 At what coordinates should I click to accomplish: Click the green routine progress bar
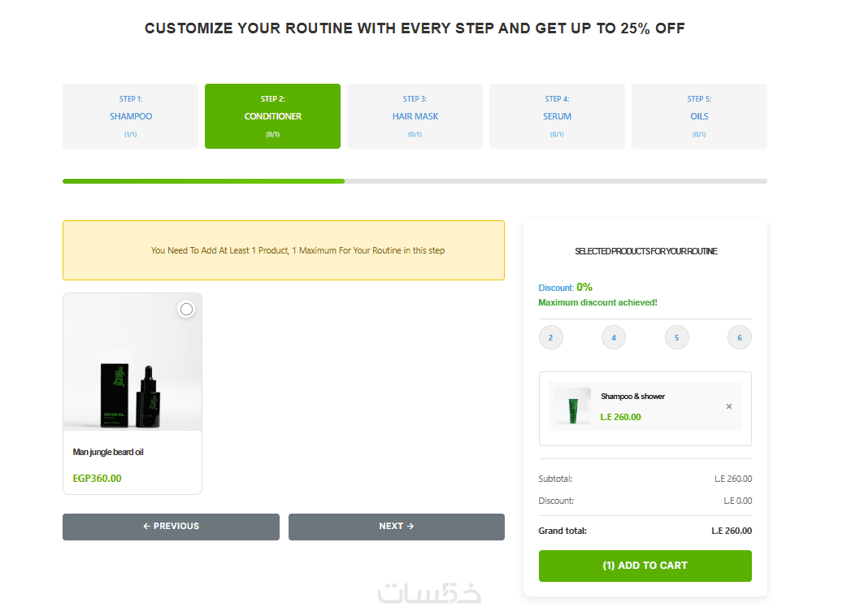click(203, 181)
